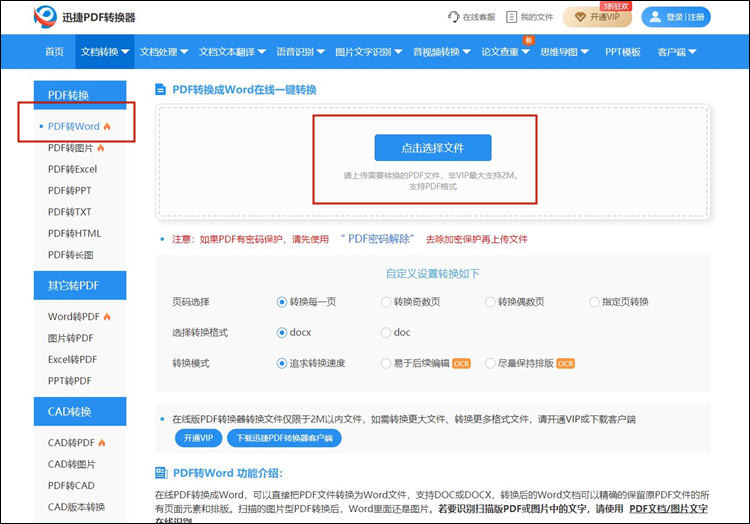Viewport: 750px width, 524px height.
Task: Open PDF转Word in sidebar
Action: (x=74, y=126)
